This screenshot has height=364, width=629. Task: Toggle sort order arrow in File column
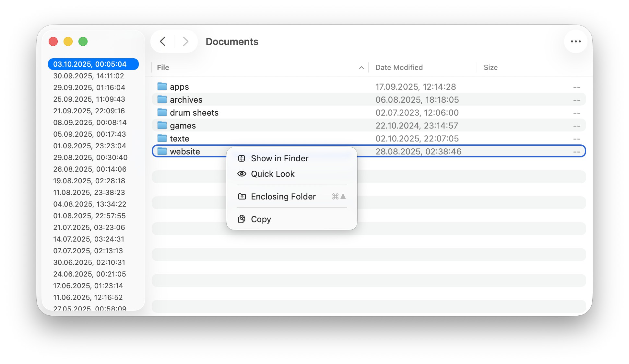point(361,68)
